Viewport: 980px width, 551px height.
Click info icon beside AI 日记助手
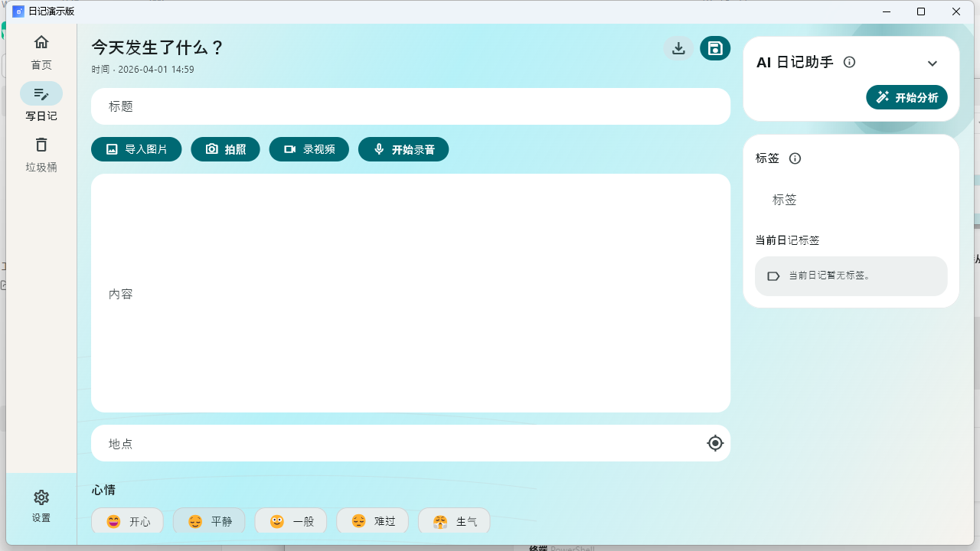pyautogui.click(x=849, y=63)
